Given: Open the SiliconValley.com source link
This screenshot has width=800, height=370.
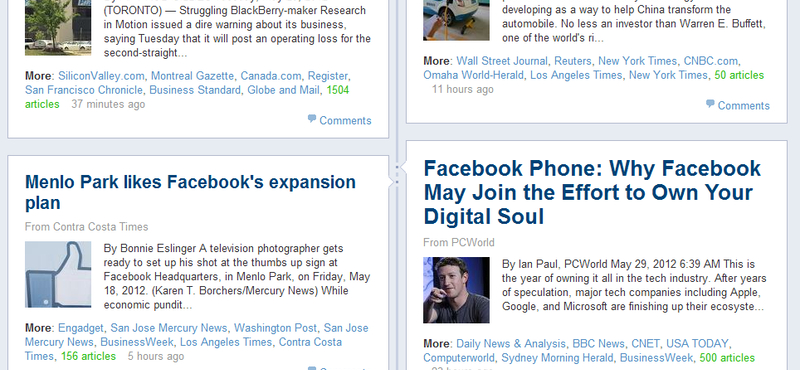Looking at the screenshot, I should [101, 76].
